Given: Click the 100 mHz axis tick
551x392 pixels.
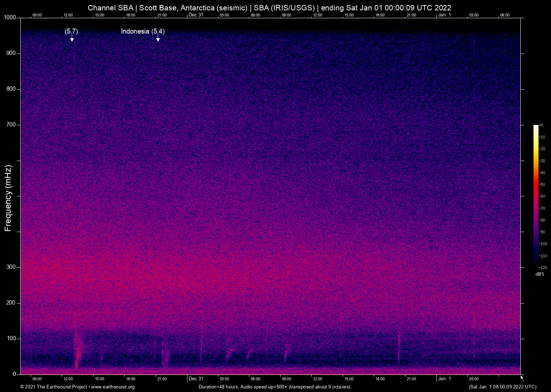Looking at the screenshot, I should coord(11,338).
